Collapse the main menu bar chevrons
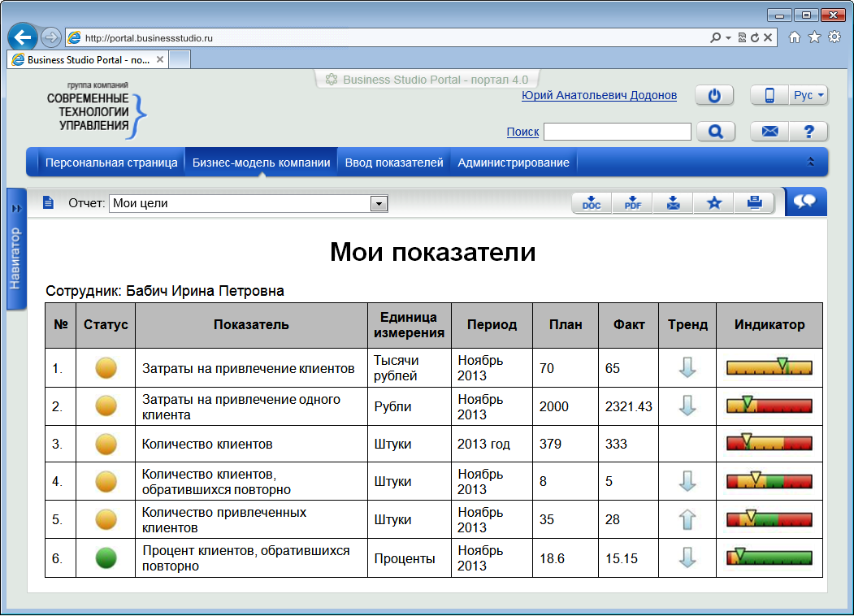Image resolution: width=854 pixels, height=616 pixels. [x=810, y=162]
